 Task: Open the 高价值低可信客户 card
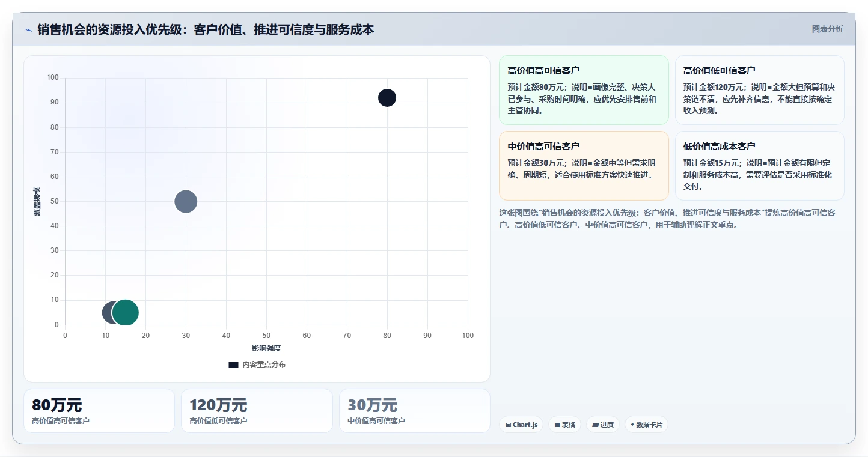(759, 90)
